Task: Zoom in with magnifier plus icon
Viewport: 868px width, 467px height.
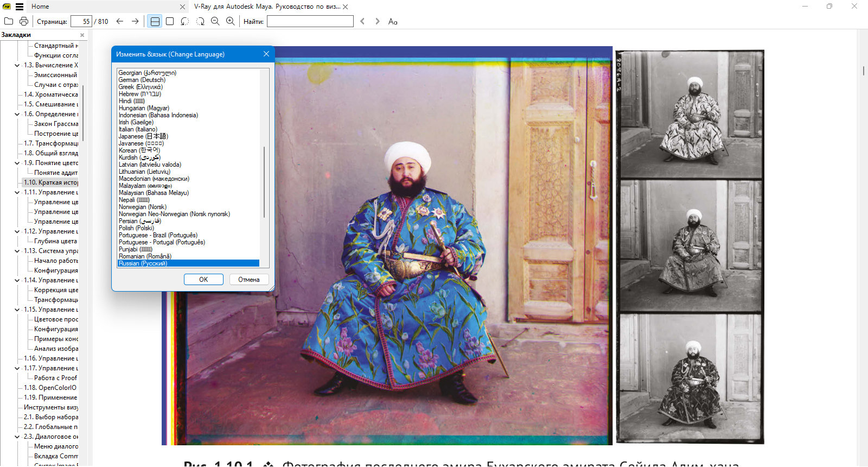Action: [231, 21]
